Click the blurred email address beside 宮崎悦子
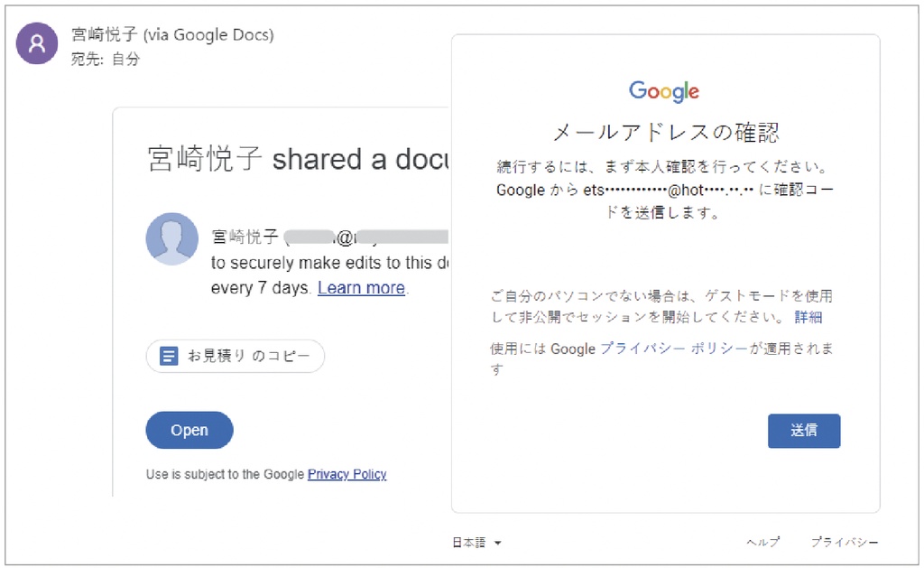 367,237
